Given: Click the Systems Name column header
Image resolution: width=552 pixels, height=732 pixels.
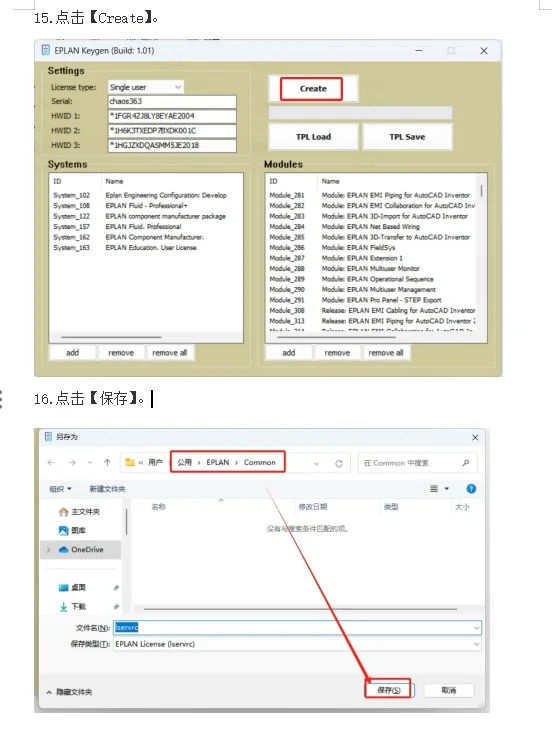Looking at the screenshot, I should [114, 181].
